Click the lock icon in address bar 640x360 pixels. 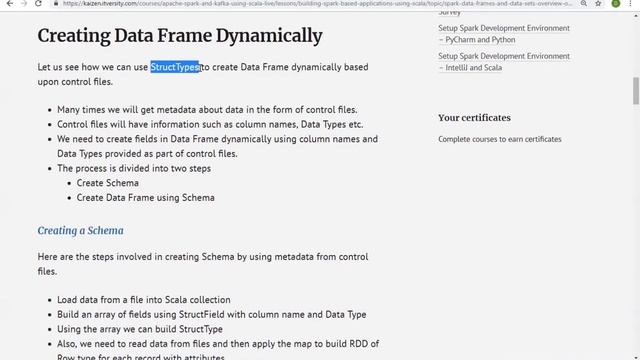point(56,3)
